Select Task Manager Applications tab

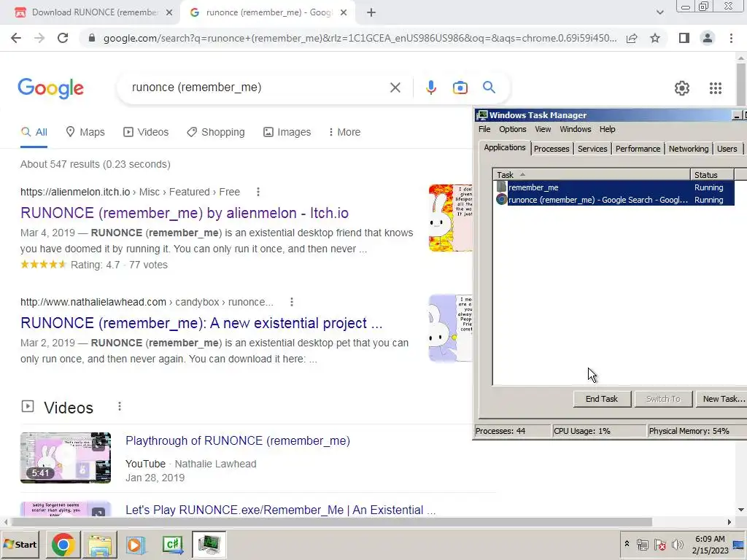tap(505, 147)
